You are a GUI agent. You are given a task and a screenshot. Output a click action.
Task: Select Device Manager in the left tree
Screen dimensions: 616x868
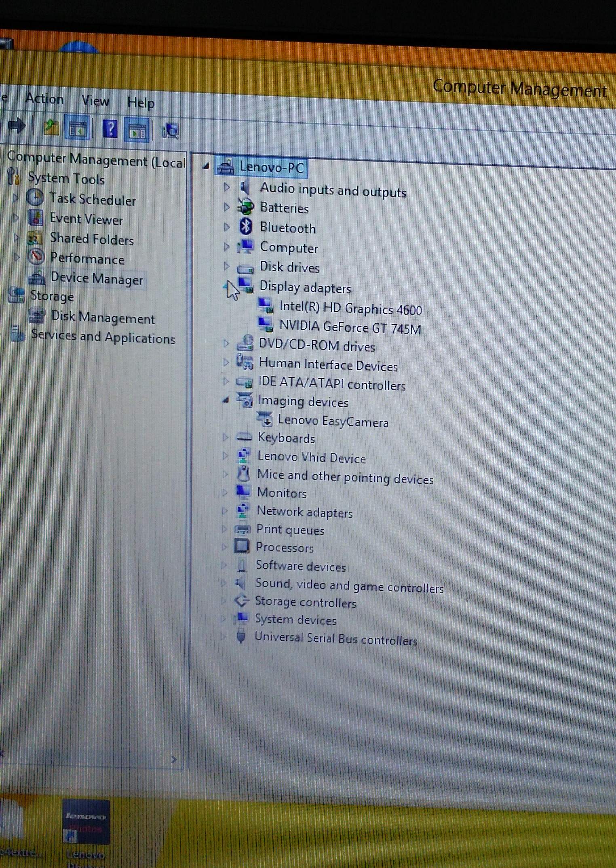coord(97,279)
